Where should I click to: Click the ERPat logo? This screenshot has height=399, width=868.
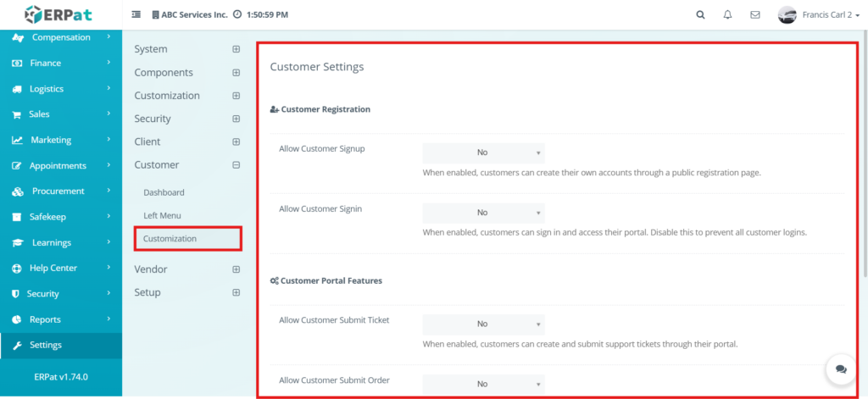tap(60, 14)
